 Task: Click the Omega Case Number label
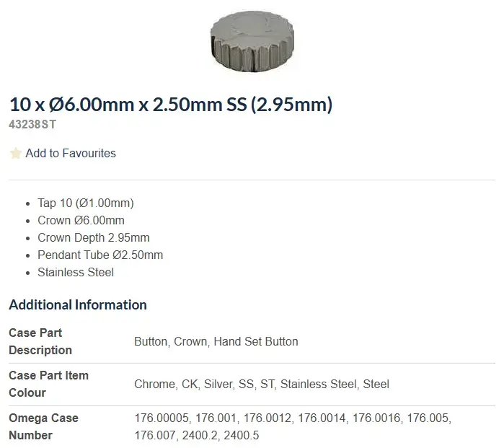43,426
